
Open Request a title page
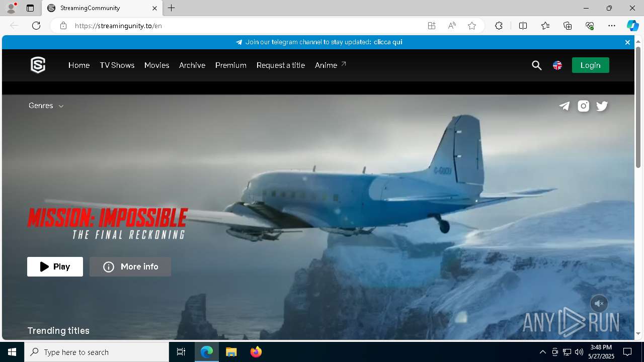[x=281, y=65]
